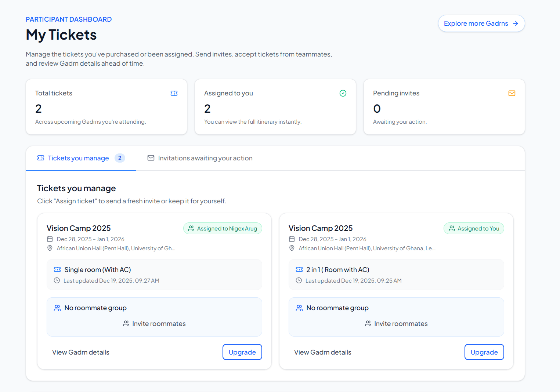Upgrade the 2 in 1 room ticket
The image size is (560, 392).
484,352
